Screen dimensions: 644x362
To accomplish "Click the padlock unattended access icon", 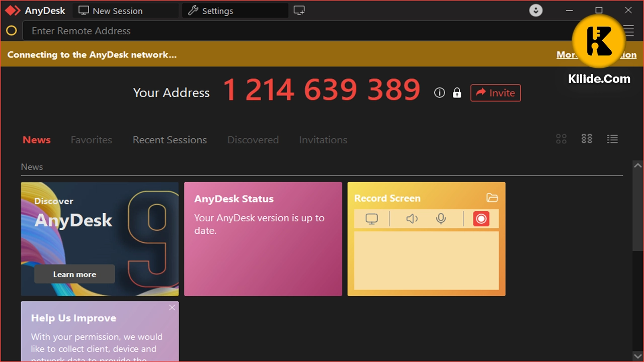I will pos(457,93).
